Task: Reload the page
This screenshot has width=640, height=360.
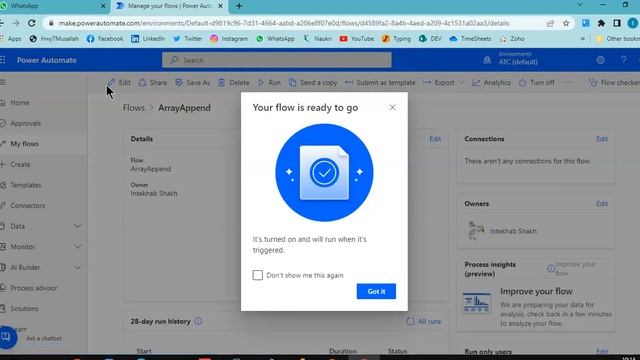Action: 31,23
